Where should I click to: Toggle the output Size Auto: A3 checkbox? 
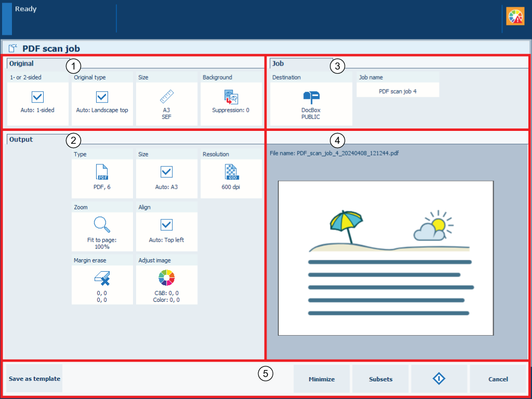coord(166,171)
